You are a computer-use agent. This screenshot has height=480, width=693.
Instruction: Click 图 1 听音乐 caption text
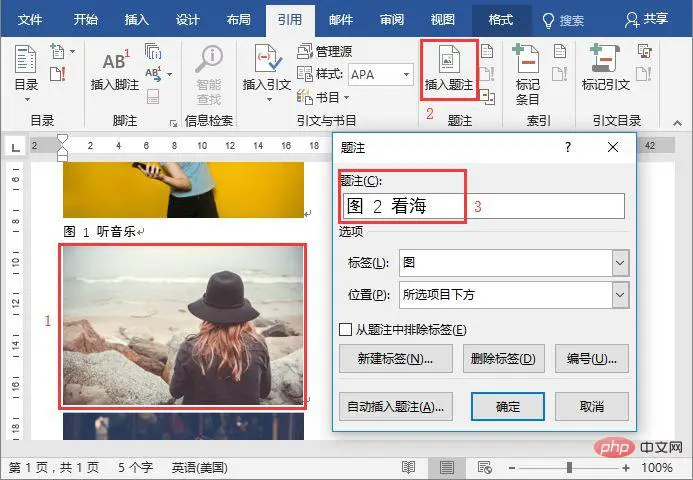click(99, 231)
